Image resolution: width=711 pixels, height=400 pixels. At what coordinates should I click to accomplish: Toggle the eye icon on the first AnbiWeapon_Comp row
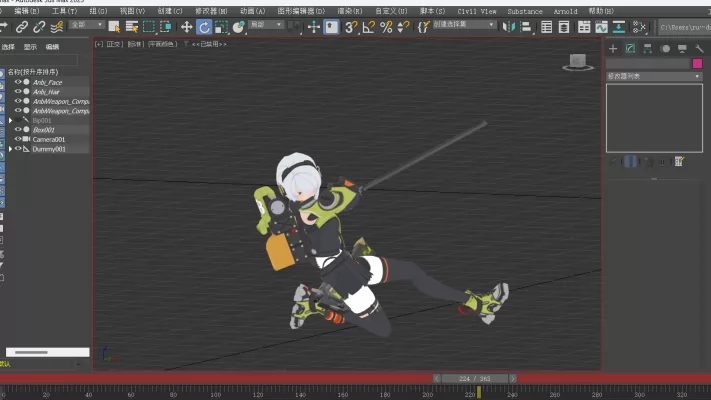pyautogui.click(x=18, y=101)
